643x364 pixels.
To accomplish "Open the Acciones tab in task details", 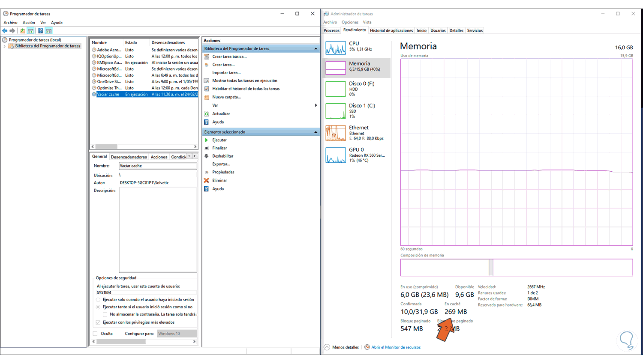I will tap(159, 157).
